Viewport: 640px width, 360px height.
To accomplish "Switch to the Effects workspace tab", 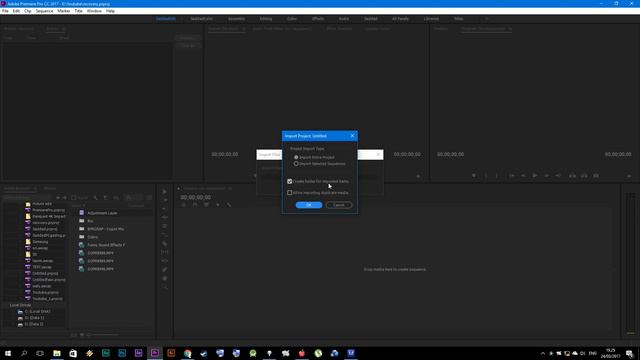I will tap(318, 19).
